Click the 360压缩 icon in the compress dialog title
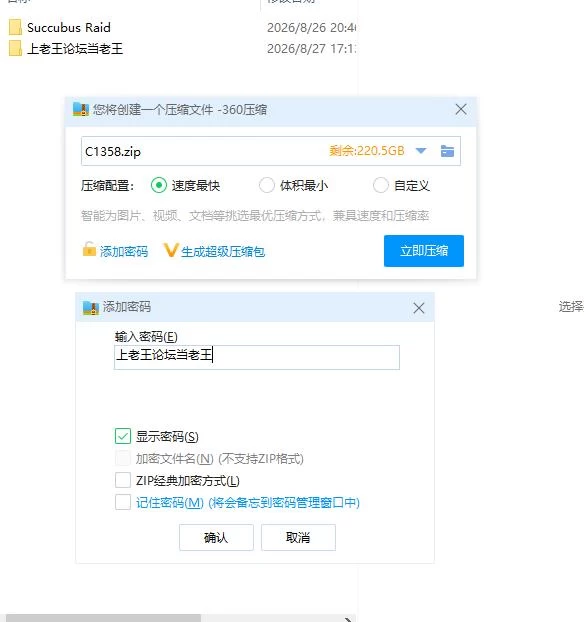 click(x=81, y=109)
